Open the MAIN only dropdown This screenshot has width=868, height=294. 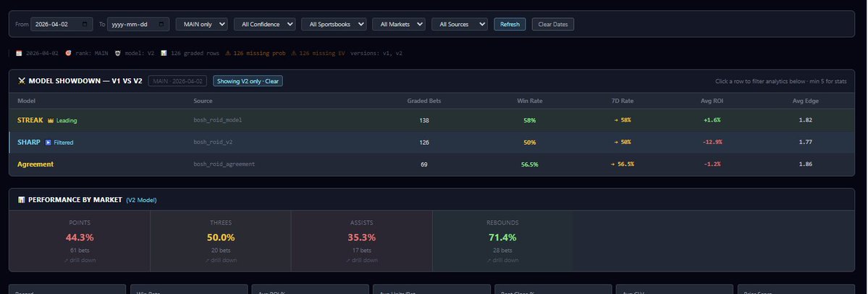coord(201,25)
